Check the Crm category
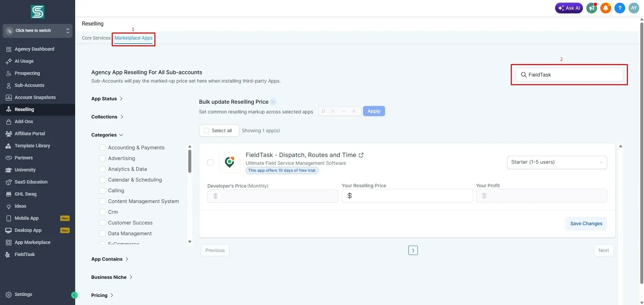The height and width of the screenshot is (305, 644). point(102,212)
